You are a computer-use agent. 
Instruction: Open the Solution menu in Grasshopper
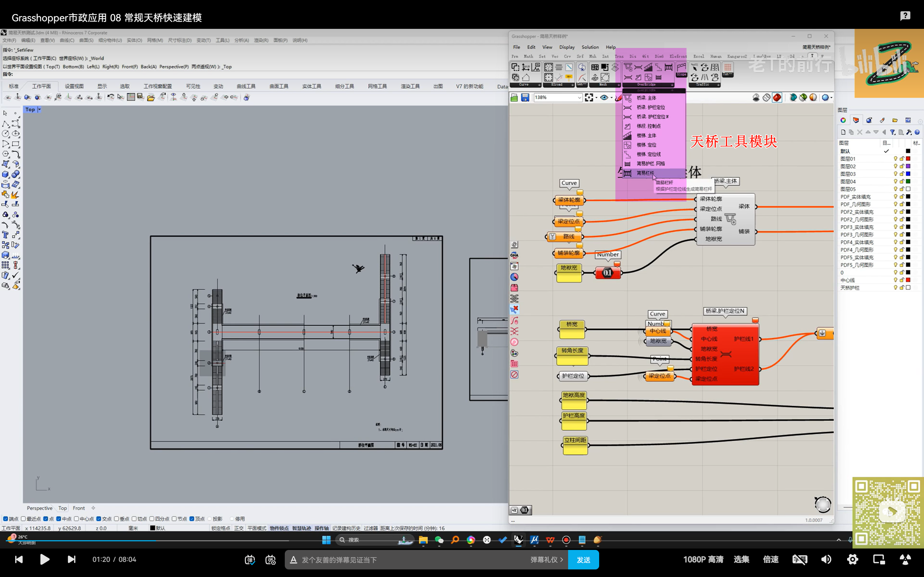pyautogui.click(x=589, y=47)
